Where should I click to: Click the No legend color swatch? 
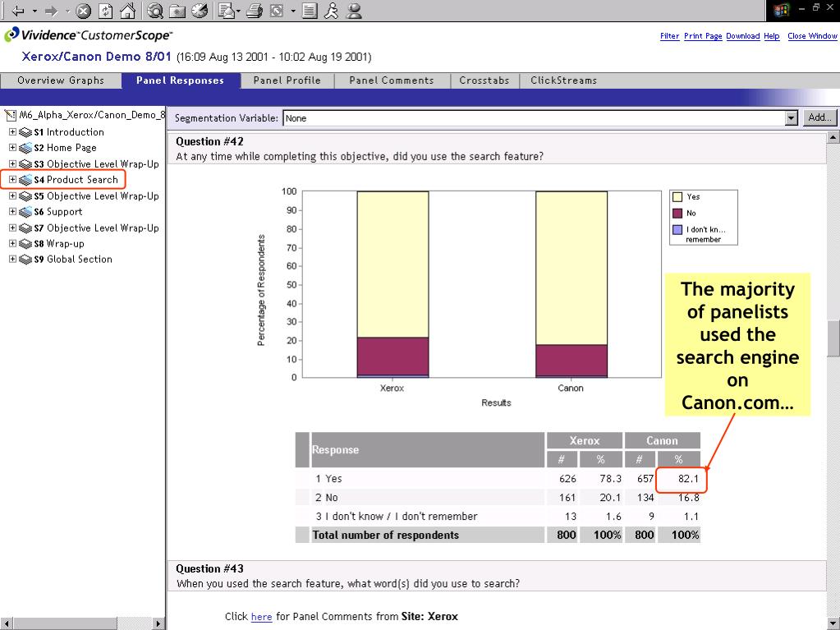point(677,214)
